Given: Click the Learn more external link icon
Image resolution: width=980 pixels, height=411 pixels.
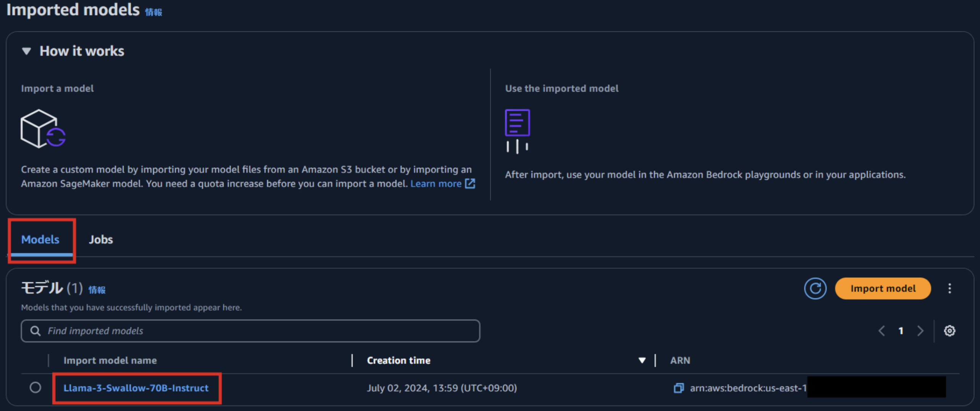Looking at the screenshot, I should point(470,184).
